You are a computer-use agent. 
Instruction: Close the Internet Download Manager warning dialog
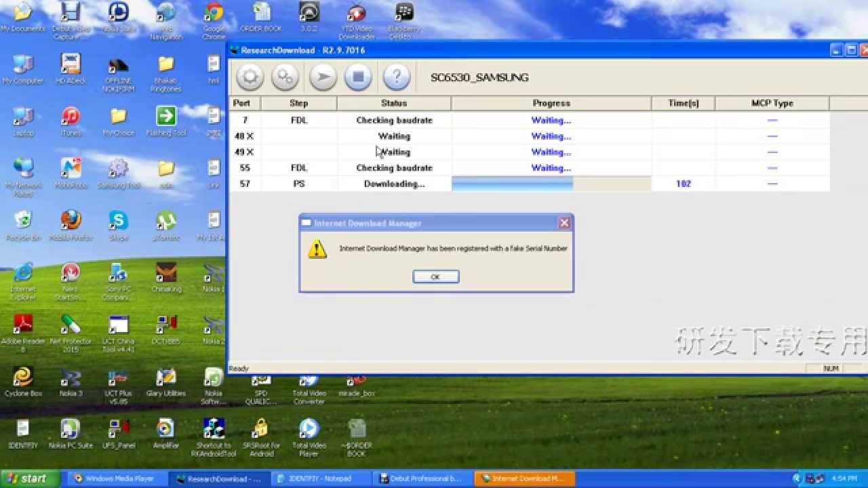564,222
